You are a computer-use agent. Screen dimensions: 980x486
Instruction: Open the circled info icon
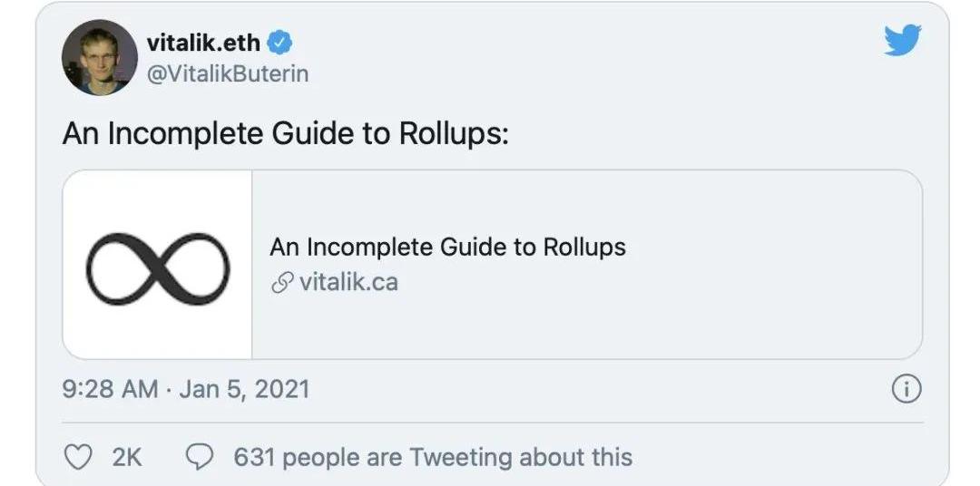click(x=906, y=390)
